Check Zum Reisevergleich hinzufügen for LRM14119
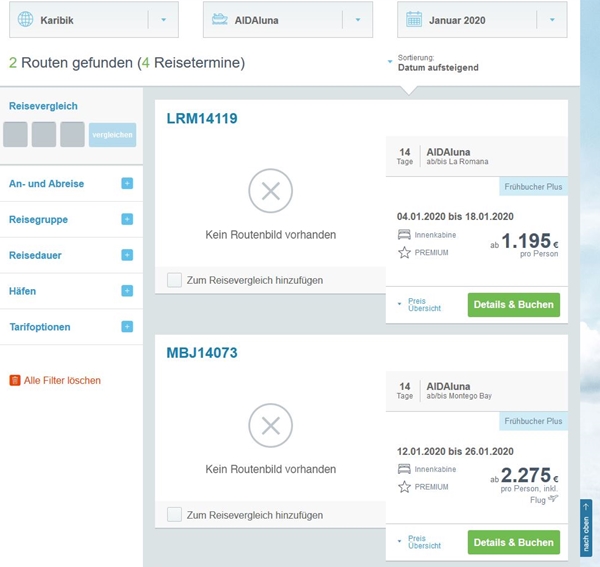 175,280
